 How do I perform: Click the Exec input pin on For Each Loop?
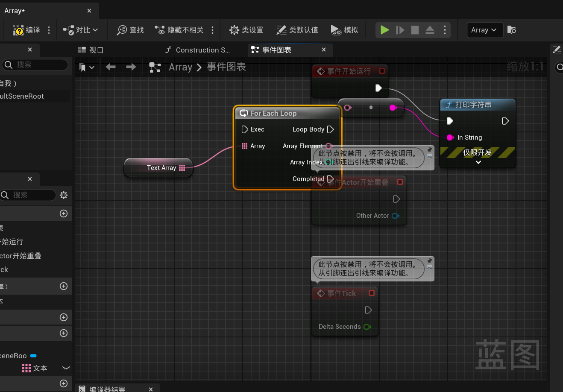[245, 129]
